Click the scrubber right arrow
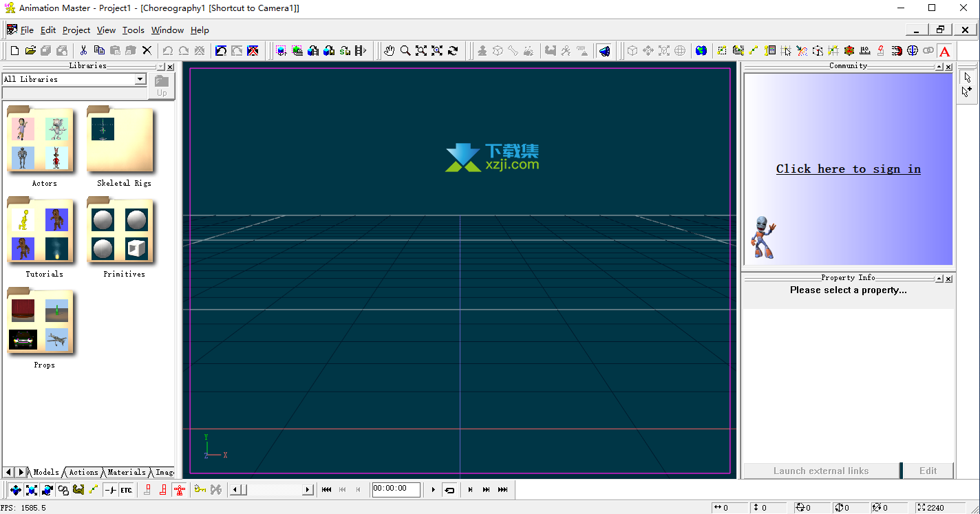This screenshot has width=980, height=514. [x=308, y=490]
